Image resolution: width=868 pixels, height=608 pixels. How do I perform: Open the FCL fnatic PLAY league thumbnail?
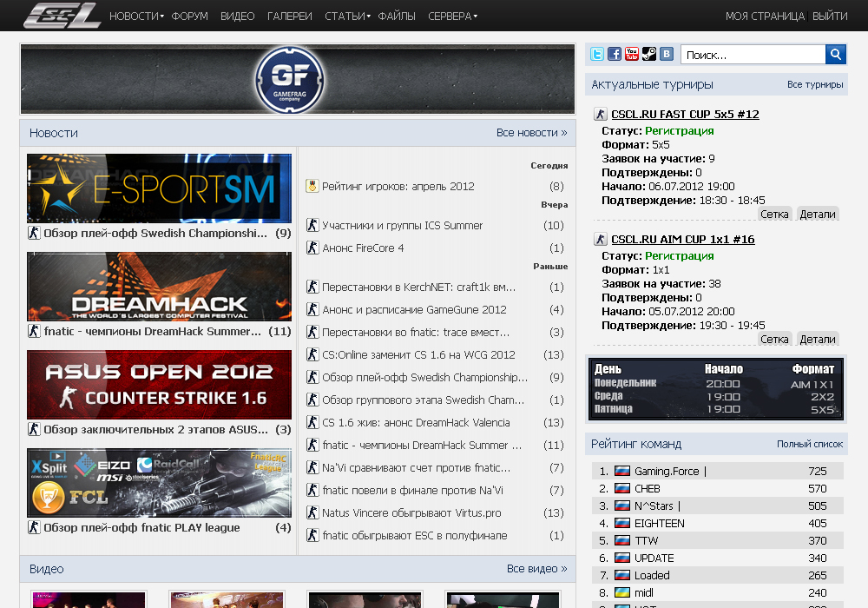coord(160,483)
